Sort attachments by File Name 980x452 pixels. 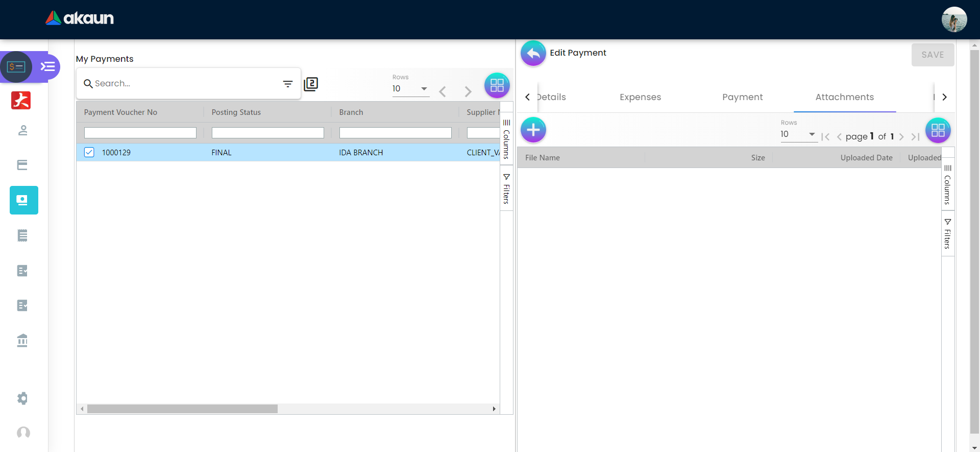tap(543, 158)
